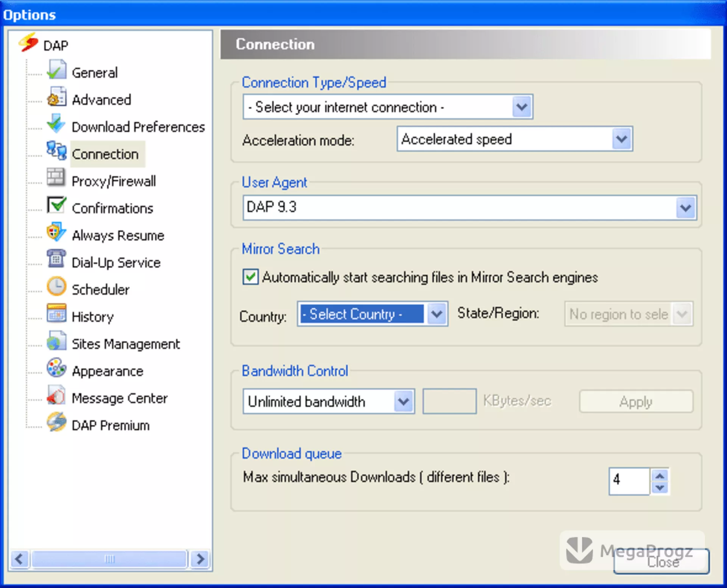Viewport: 727px width, 588px height.
Task: Click the Confirmations checkbox icon
Action: point(56,205)
